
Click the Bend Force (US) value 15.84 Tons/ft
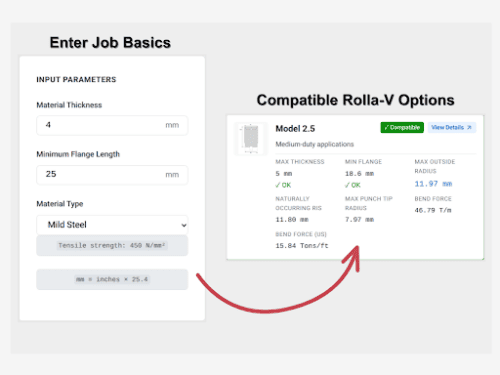pos(302,246)
